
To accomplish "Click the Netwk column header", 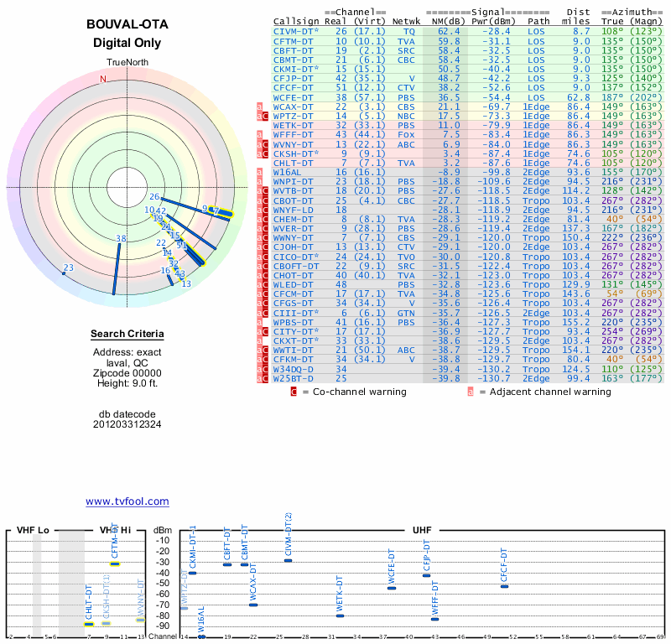I will click(x=406, y=22).
